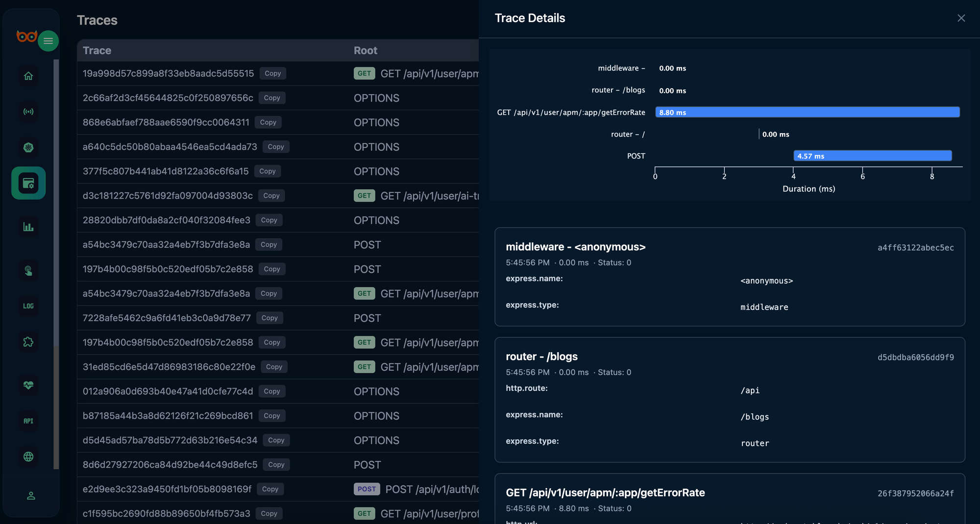Click the sidebar vertical scrollbar
Viewport: 980px width, 524px height.
coord(56,264)
